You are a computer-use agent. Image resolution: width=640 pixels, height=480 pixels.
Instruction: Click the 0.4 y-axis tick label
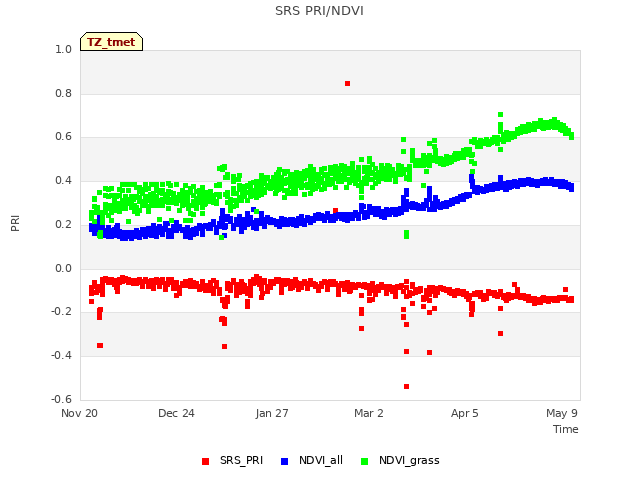pyautogui.click(x=63, y=181)
